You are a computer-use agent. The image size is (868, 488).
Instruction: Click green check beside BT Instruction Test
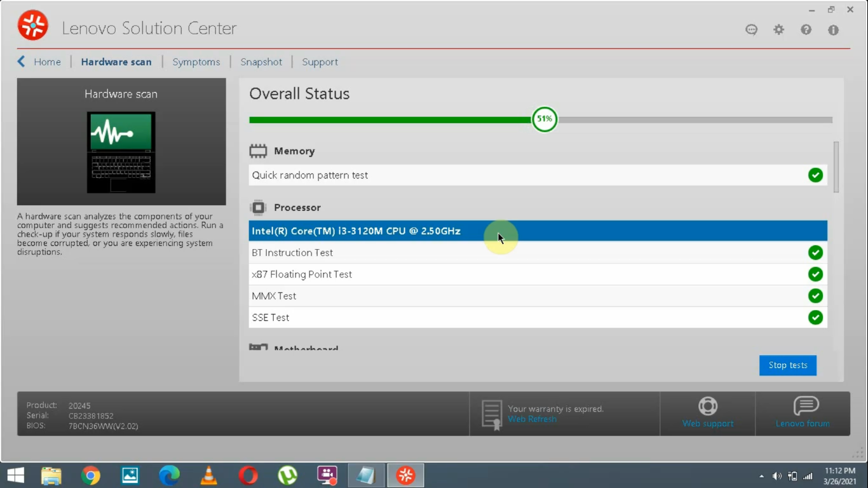coord(815,252)
